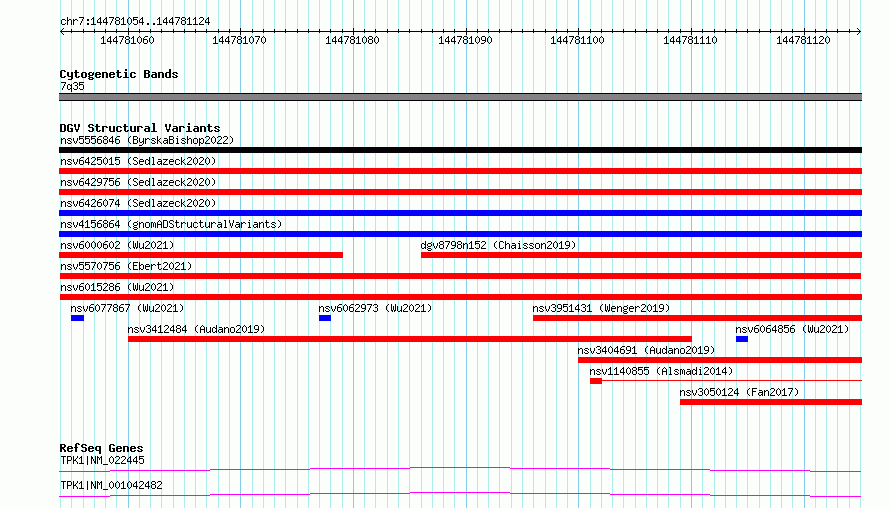Image resolution: width=890 pixels, height=508 pixels.
Task: Open nsv4156864 (gnomADStructuralVariants) label
Action: (x=171, y=224)
